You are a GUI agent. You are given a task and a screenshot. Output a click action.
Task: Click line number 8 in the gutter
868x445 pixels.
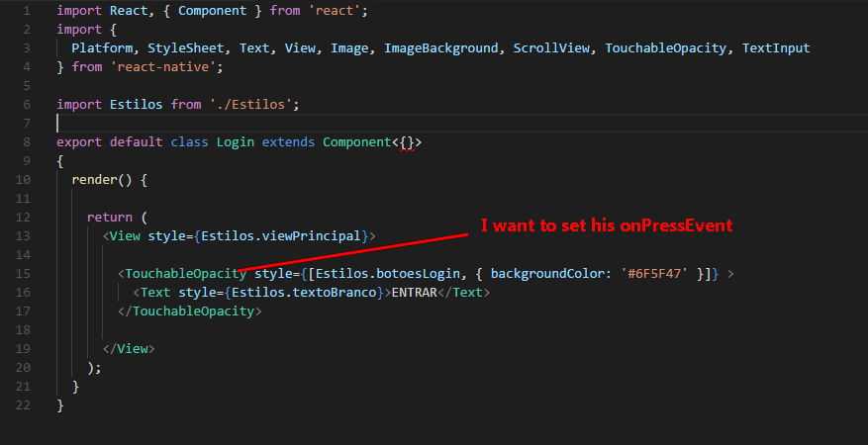click(x=27, y=142)
